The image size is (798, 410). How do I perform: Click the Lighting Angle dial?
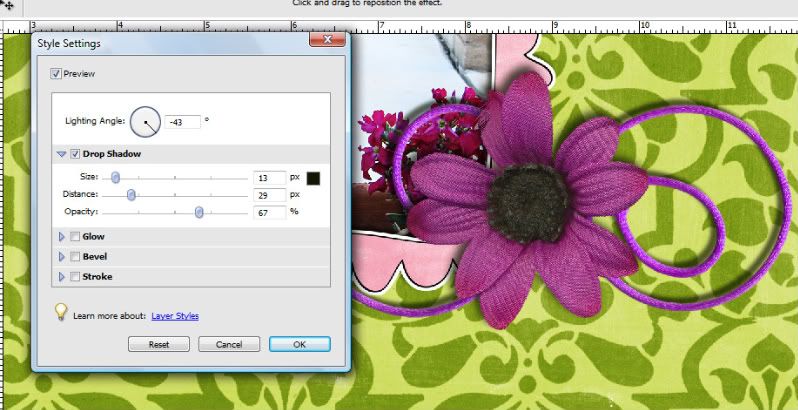(146, 122)
